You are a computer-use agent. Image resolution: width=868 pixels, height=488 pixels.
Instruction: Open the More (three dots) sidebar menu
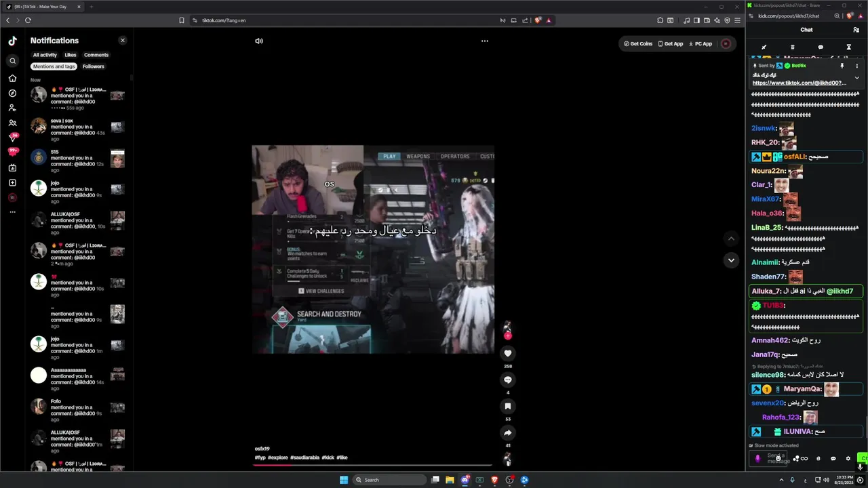(x=12, y=212)
